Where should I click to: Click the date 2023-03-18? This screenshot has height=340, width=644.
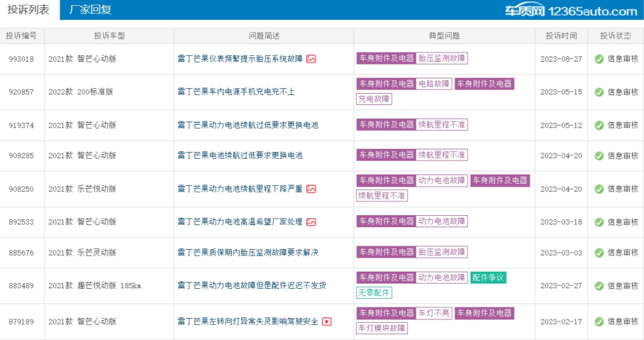pyautogui.click(x=561, y=222)
